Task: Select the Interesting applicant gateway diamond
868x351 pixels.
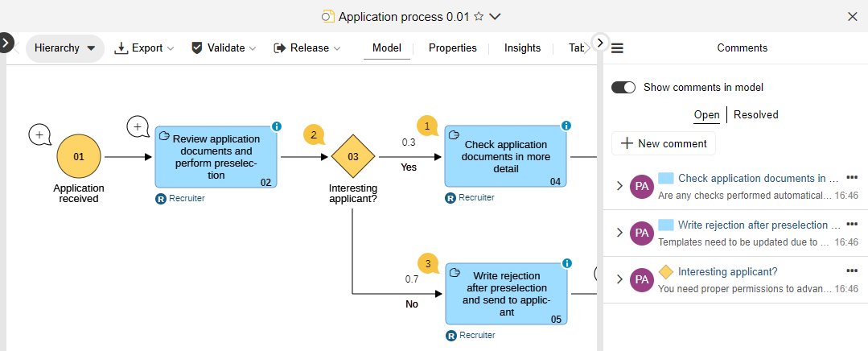Action: (x=352, y=156)
